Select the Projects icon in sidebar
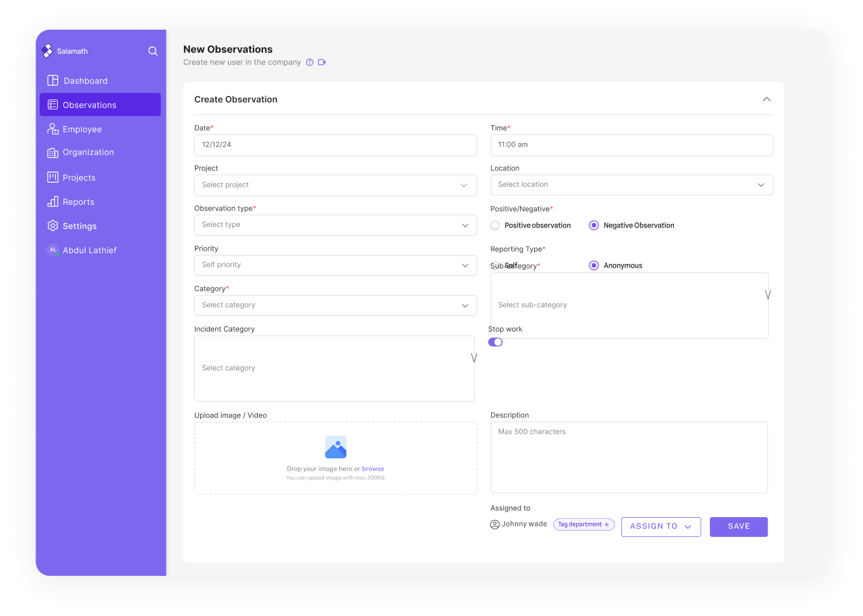 (52, 177)
